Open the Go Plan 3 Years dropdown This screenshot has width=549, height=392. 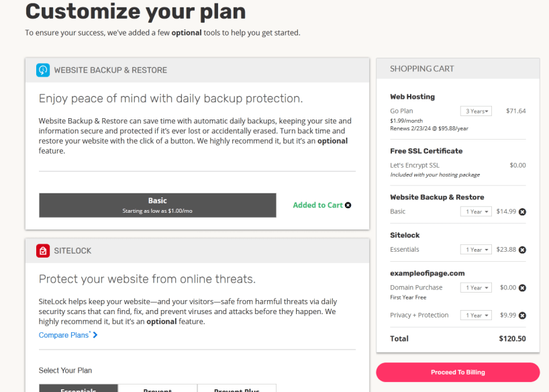coord(476,111)
